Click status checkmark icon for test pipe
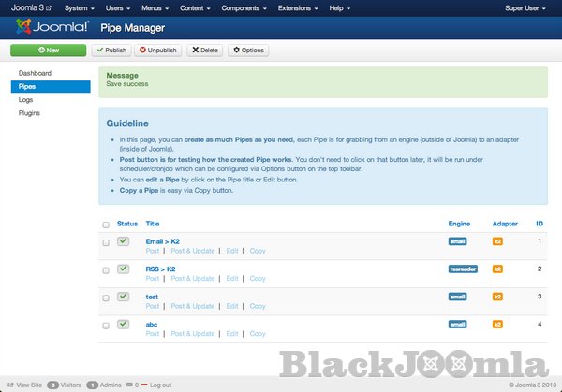The height and width of the screenshot is (392, 562). pyautogui.click(x=124, y=297)
